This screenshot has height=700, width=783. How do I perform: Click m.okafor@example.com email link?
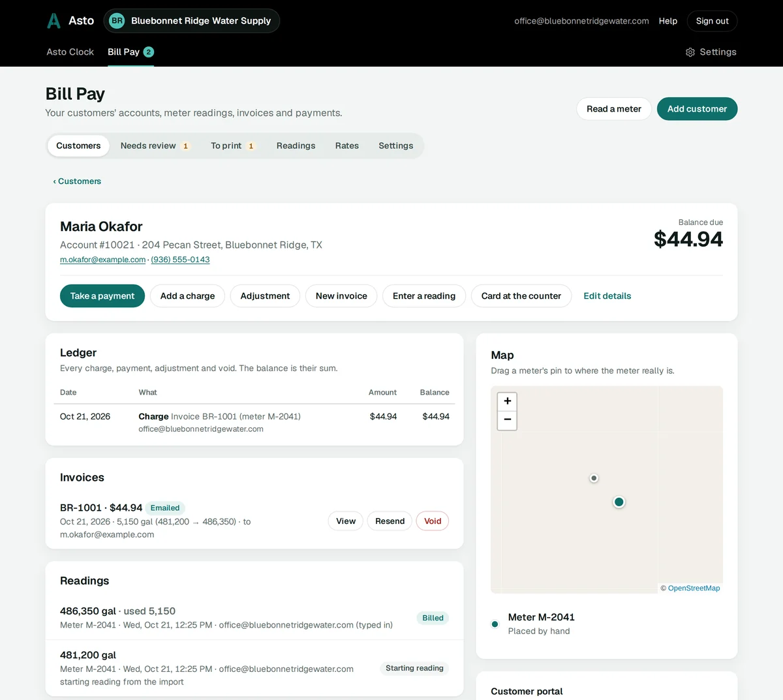[x=102, y=260]
